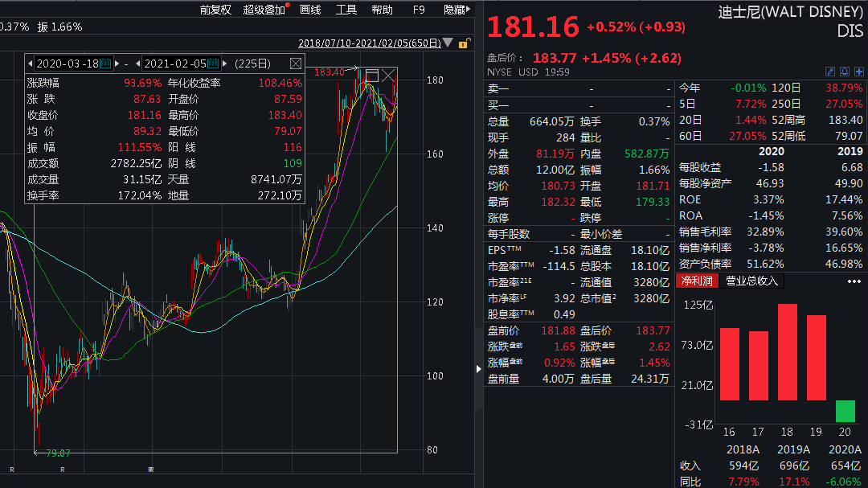
Task: Step start date 2020-03-18 forward
Action: (x=117, y=64)
